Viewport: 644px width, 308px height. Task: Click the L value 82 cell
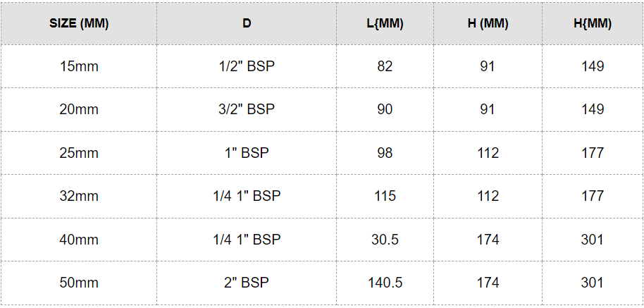(385, 66)
